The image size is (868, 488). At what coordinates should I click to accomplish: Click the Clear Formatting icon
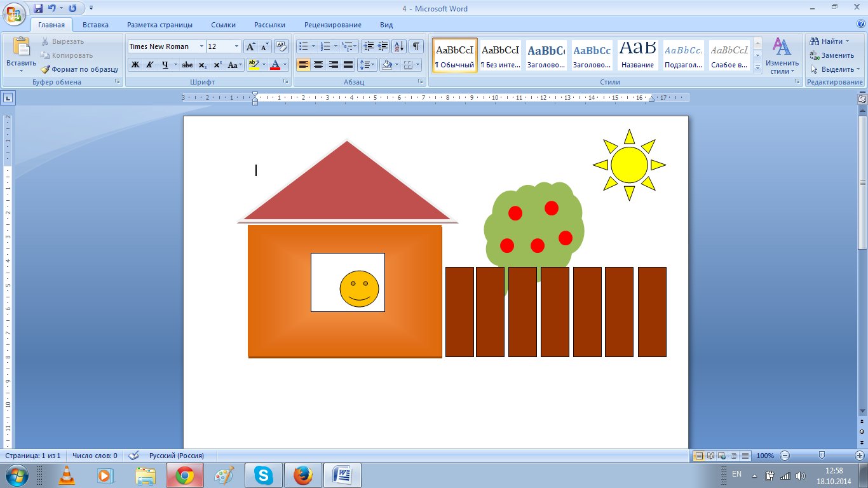(x=281, y=46)
